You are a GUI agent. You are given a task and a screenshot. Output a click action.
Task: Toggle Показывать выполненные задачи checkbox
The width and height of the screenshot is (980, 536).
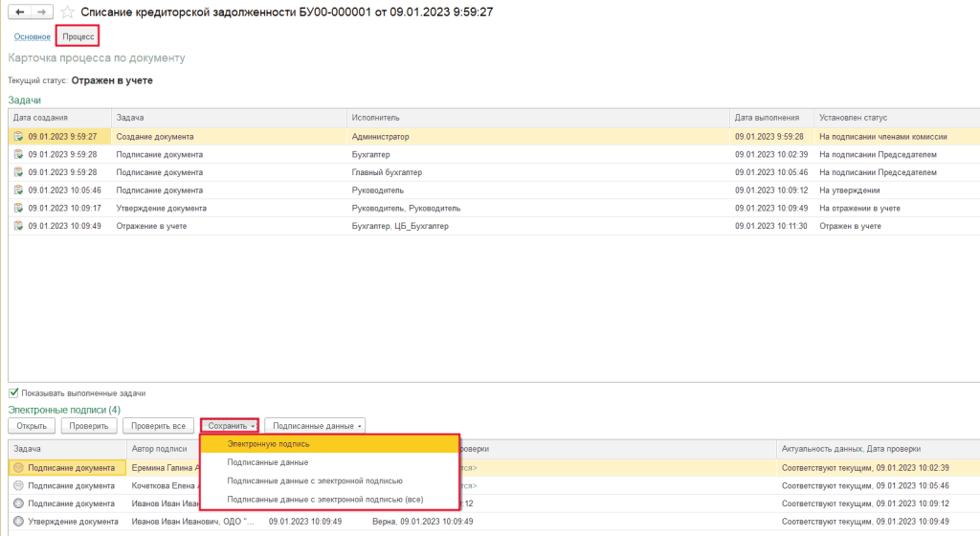tap(13, 393)
